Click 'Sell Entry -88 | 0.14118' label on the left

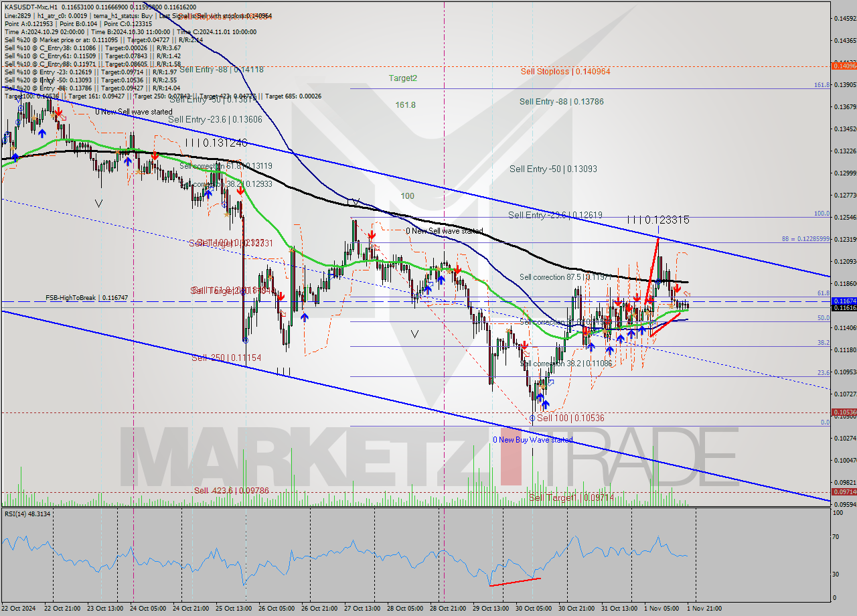[221, 70]
